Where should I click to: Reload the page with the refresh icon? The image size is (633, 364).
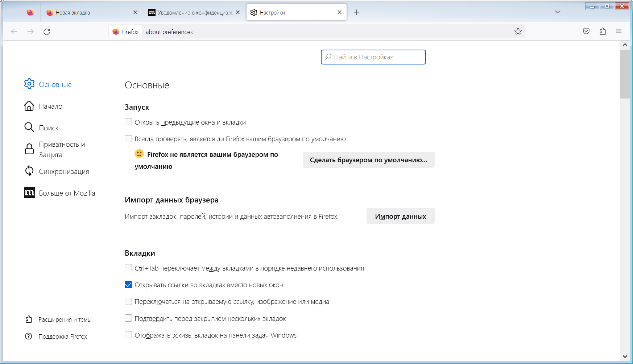[x=47, y=32]
